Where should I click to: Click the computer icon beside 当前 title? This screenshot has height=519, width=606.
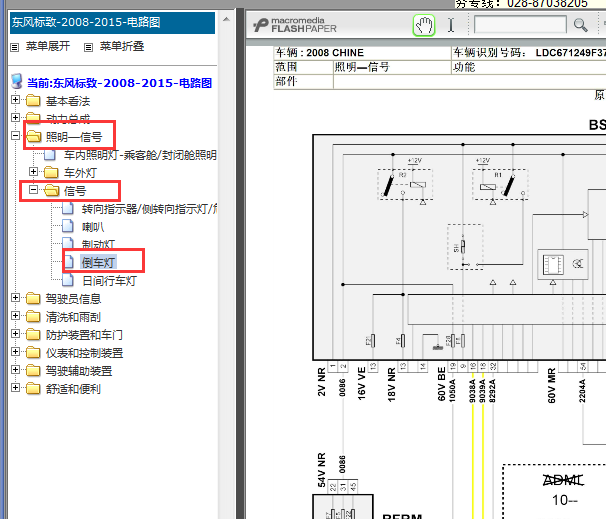17,81
